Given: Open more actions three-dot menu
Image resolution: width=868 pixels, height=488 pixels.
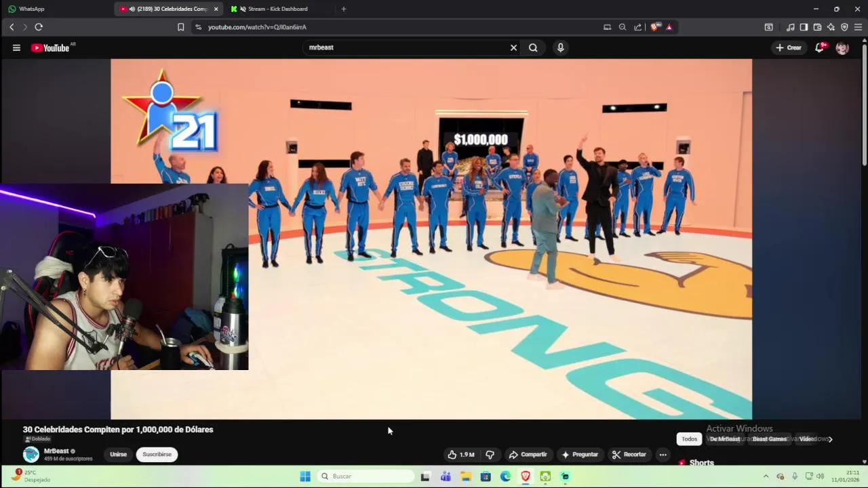Looking at the screenshot, I should pyautogui.click(x=663, y=454).
